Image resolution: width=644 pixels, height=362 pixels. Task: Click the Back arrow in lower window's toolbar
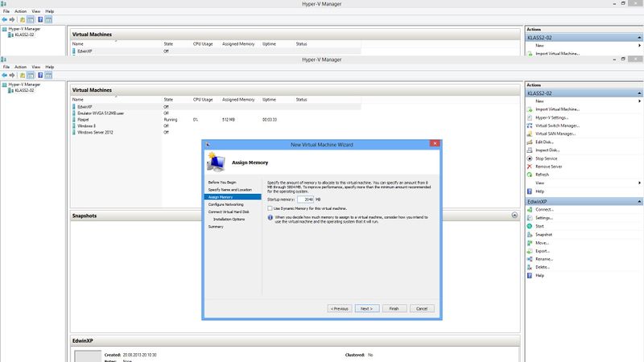click(5, 75)
